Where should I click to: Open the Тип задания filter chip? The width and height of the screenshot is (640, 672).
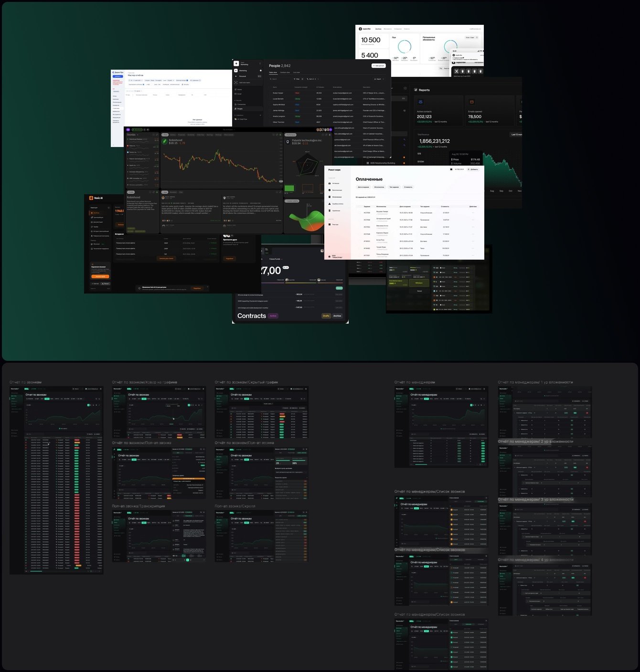(394, 187)
